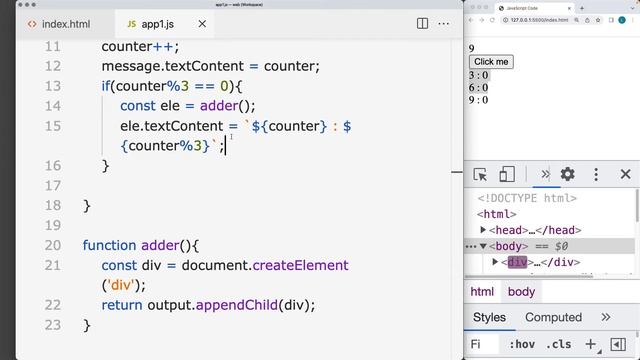Activate the DevTools element inspector tool
The image size is (640, 360).
(480, 174)
